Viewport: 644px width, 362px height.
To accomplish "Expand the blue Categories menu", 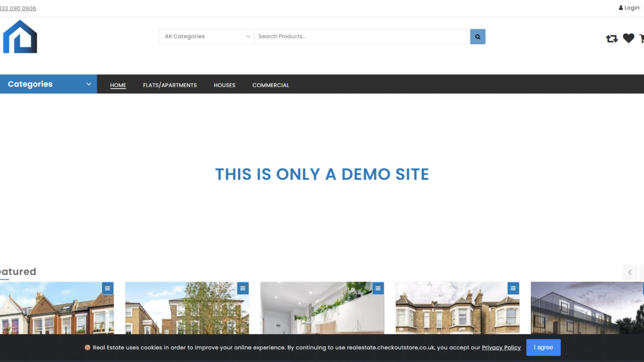I will point(49,84).
